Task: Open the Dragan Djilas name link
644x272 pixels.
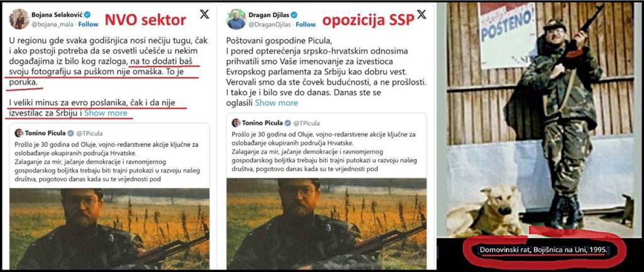Action: click(269, 14)
